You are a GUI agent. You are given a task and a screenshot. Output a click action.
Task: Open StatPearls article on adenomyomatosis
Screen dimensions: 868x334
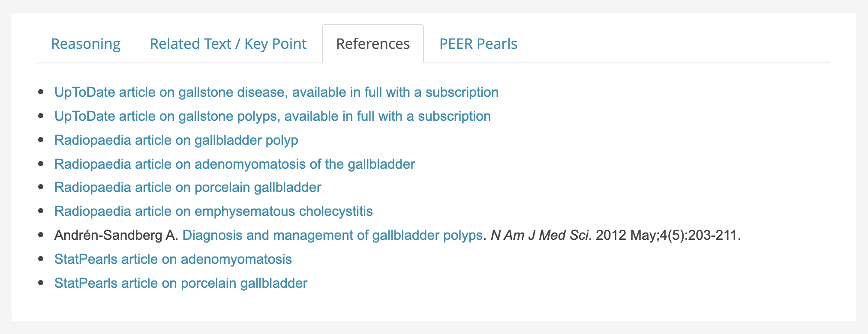coord(173,259)
